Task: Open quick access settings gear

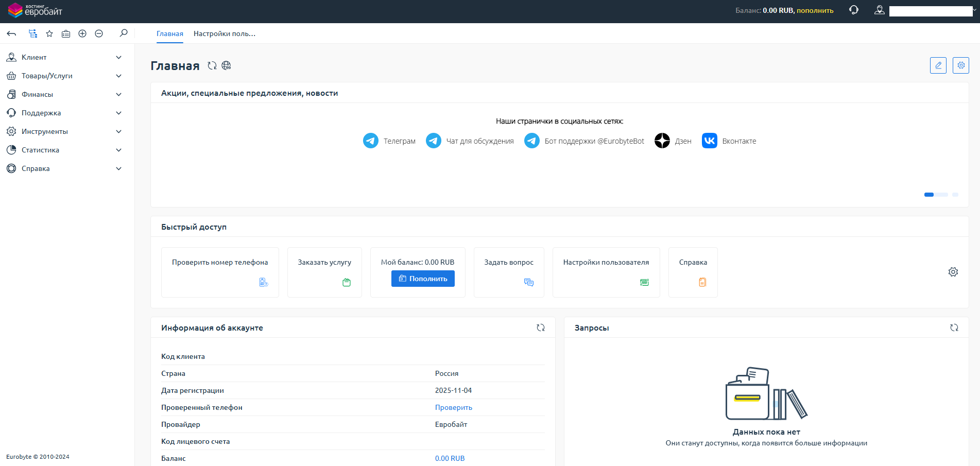Action: pos(953,272)
